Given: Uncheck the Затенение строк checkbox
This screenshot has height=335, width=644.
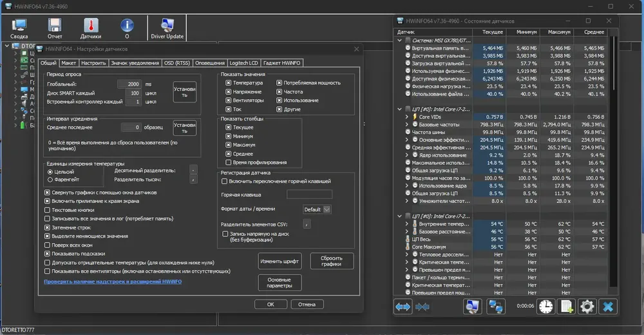Looking at the screenshot, I should coord(47,227).
